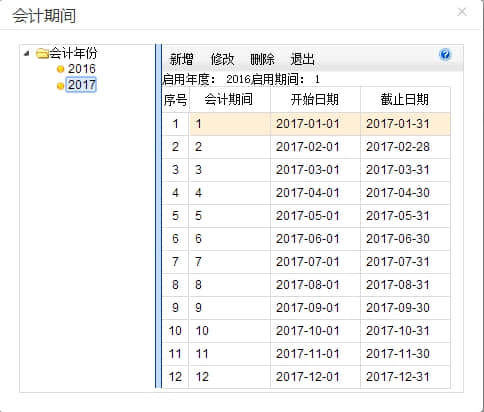Select start date cell 2017-11-01

(315, 354)
